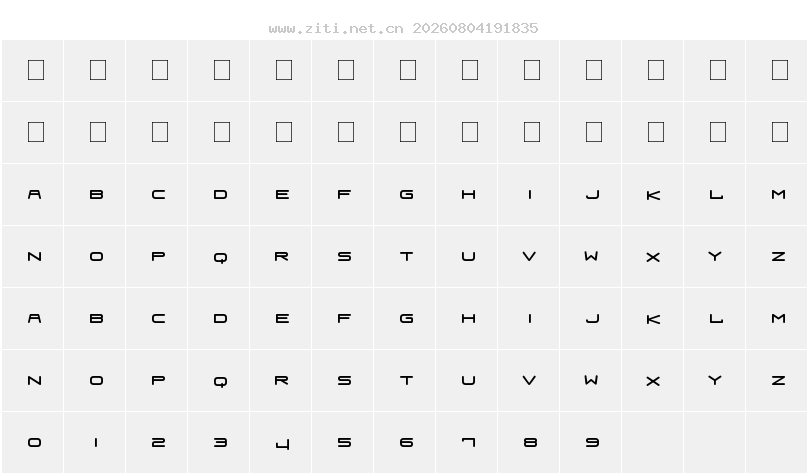Viewport: 808px width, 476px height.
Task: Select the digit 6 glyph cell
Action: (405, 443)
